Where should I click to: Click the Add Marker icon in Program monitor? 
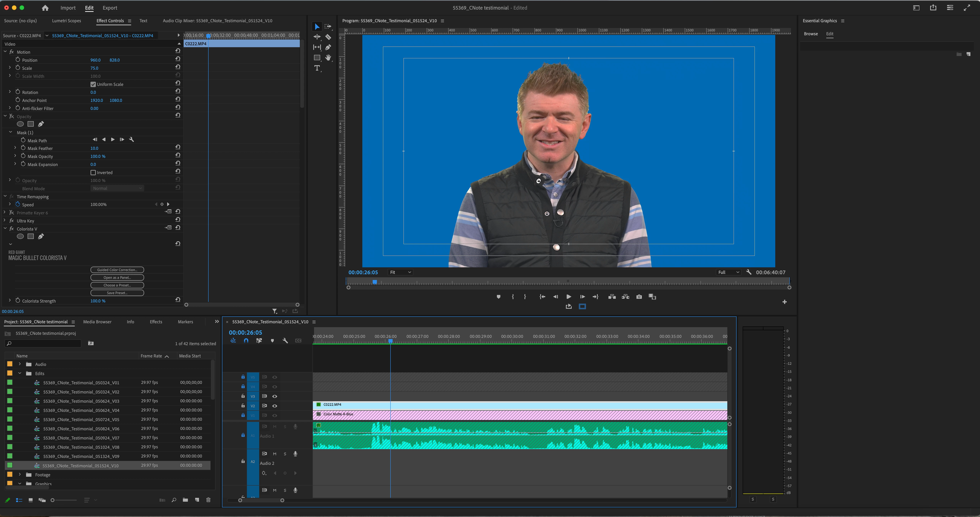point(498,297)
